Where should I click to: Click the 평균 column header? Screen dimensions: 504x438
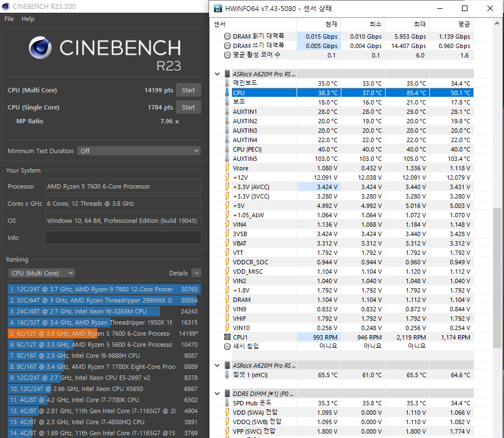451,24
